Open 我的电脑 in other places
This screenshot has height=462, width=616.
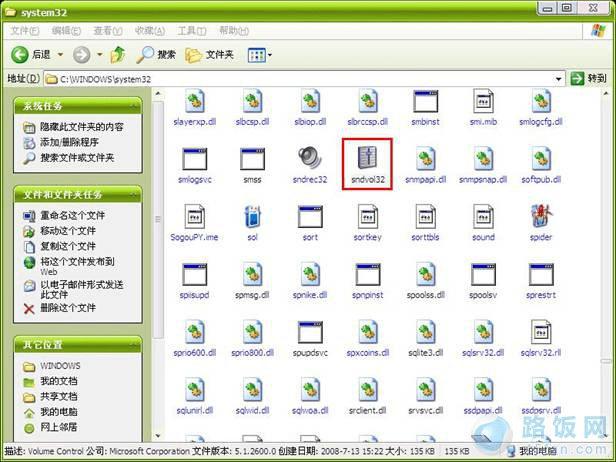pos(59,412)
